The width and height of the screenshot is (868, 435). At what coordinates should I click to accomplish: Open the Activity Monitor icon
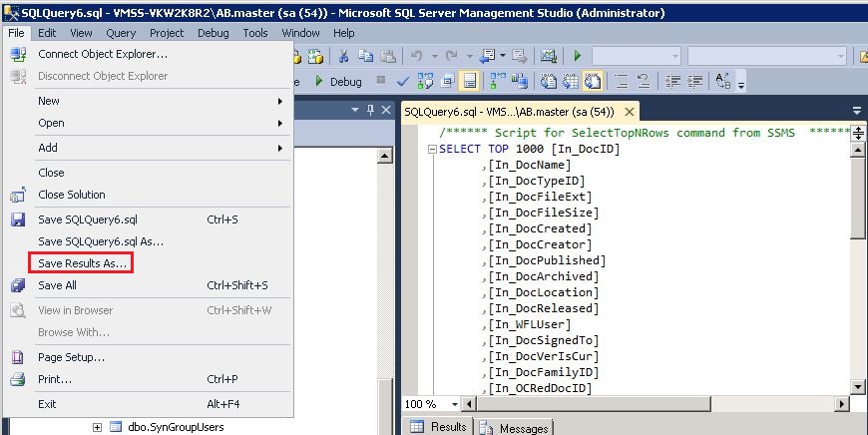548,56
